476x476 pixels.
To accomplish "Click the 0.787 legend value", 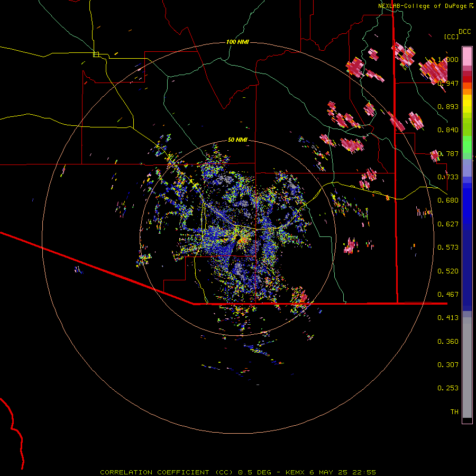I will (448, 153).
